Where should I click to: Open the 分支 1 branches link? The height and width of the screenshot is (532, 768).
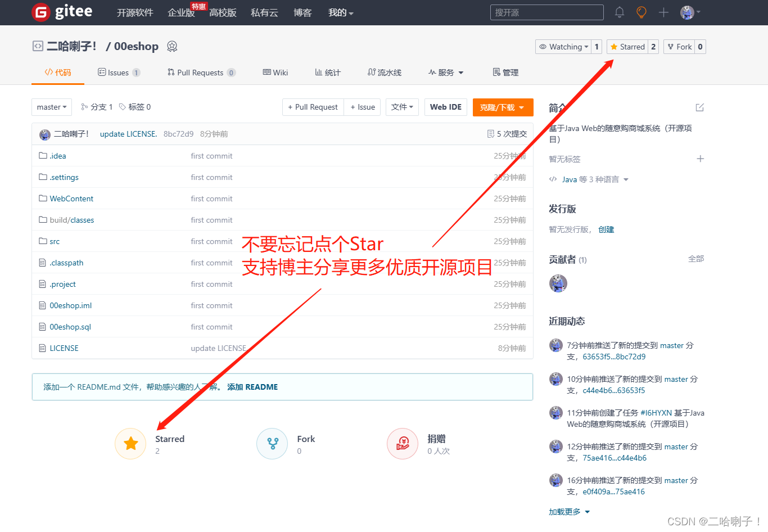[x=97, y=107]
